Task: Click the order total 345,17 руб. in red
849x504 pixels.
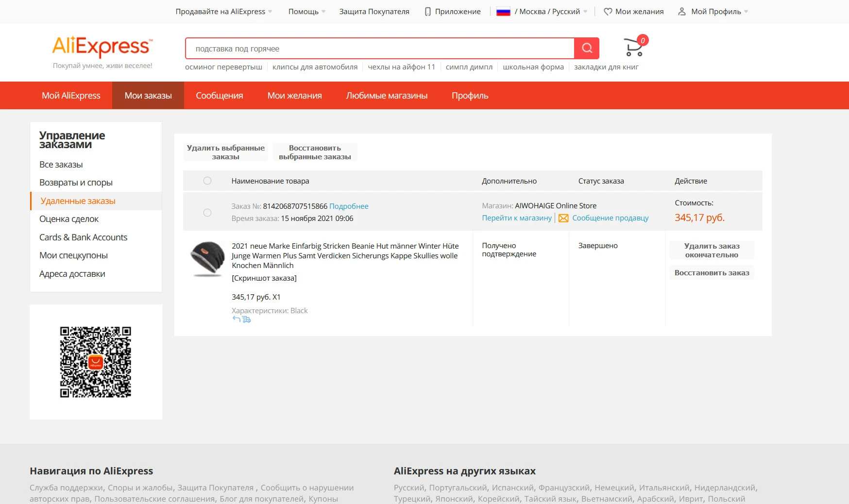Action: point(699,218)
